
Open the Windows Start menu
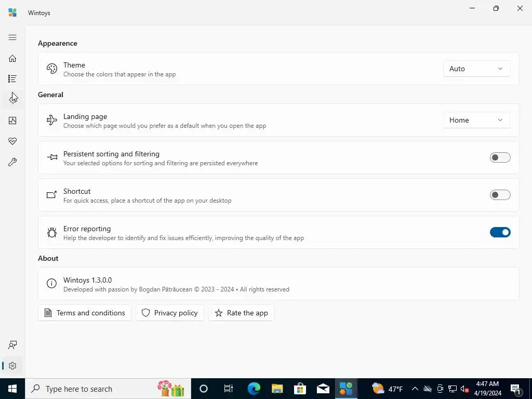click(12, 389)
